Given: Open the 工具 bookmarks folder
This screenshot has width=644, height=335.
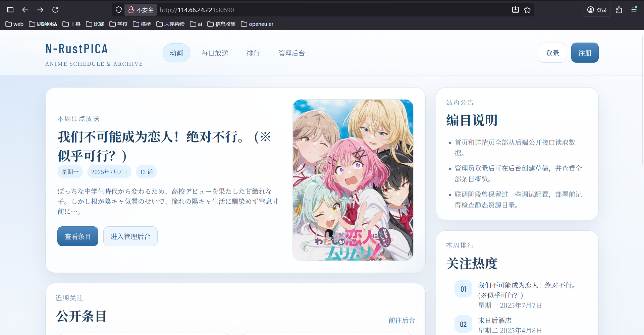Looking at the screenshot, I should [x=71, y=24].
